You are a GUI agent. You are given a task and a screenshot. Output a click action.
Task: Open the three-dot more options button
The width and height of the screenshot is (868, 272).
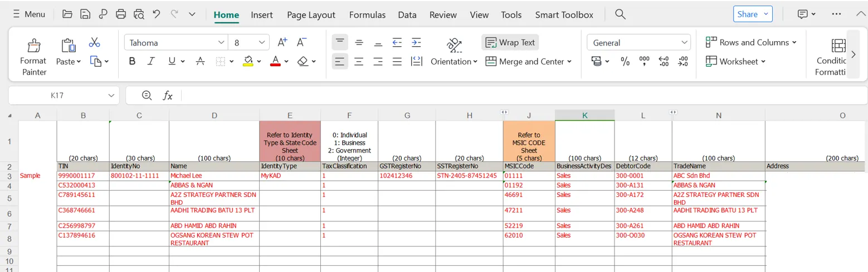click(836, 14)
